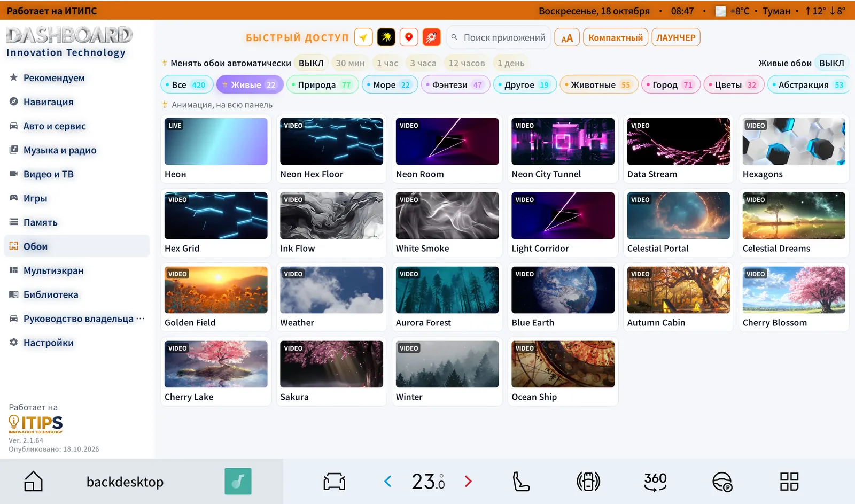855x504 pixels.
Task: Filter wallpapers by Фэнтези category
Action: tap(455, 84)
